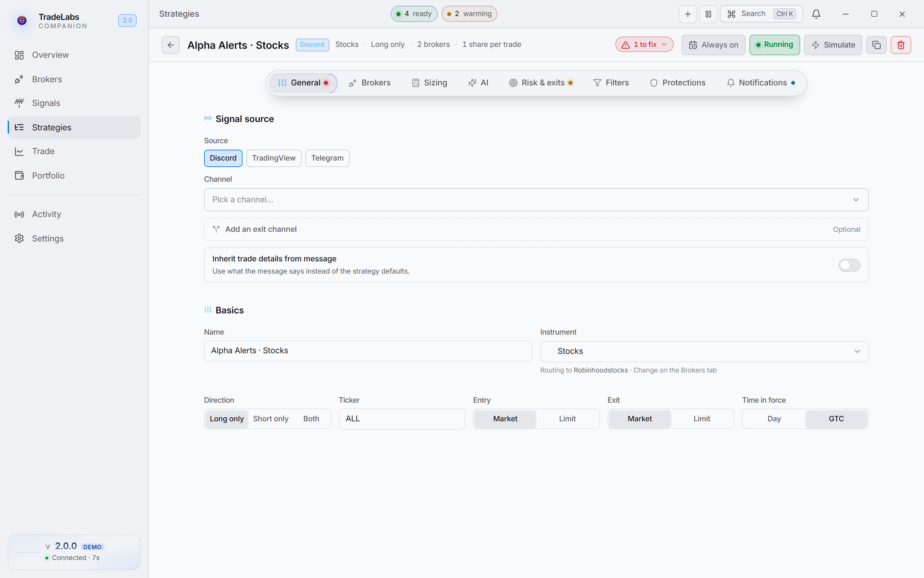Set Entry order type to Market
Viewport: 924px width, 578px height.
505,419
